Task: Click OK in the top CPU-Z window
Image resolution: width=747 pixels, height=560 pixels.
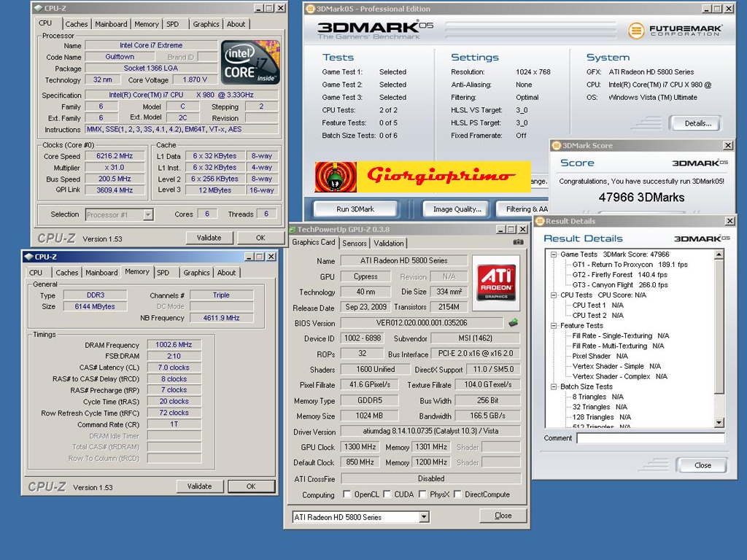Action: pos(260,238)
